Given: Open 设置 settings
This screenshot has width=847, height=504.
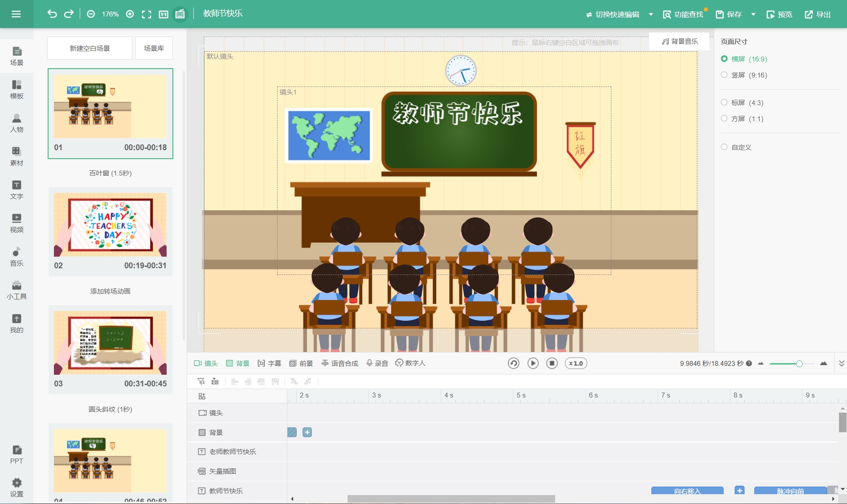Looking at the screenshot, I should [x=16, y=488].
